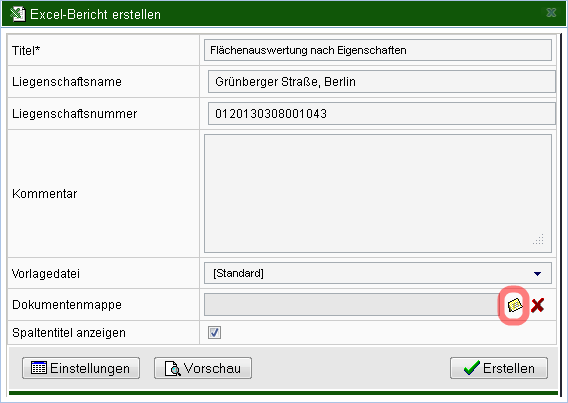Image resolution: width=568 pixels, height=403 pixels.
Task: Select the Liegenschaftsnummer text field
Action: pos(382,113)
